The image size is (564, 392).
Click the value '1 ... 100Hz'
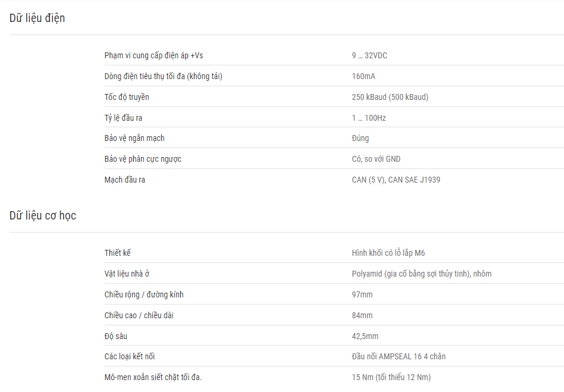click(x=369, y=118)
